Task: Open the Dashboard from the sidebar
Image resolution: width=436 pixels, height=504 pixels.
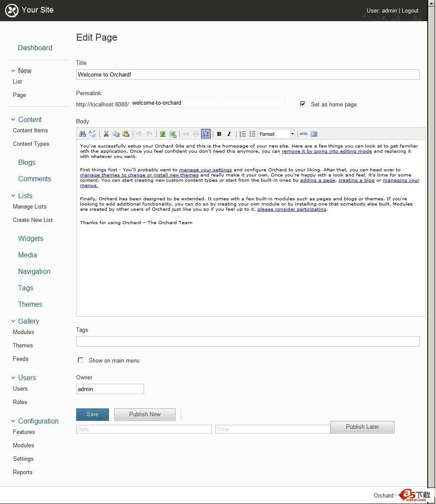Action: point(35,48)
